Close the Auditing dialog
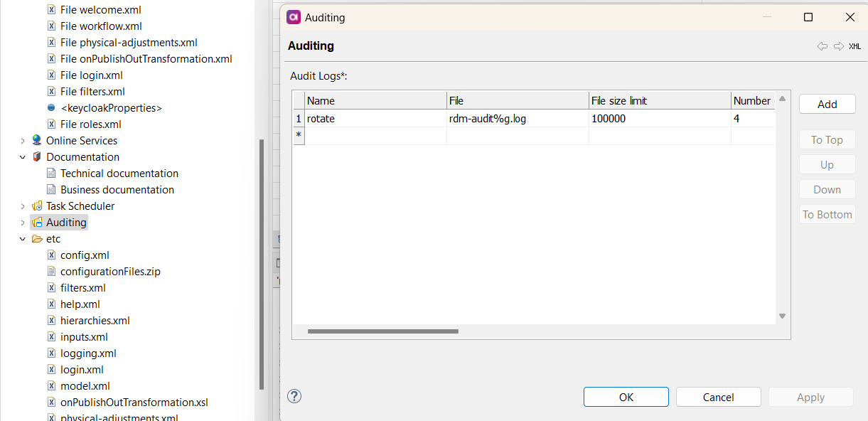868x421 pixels. (x=850, y=17)
